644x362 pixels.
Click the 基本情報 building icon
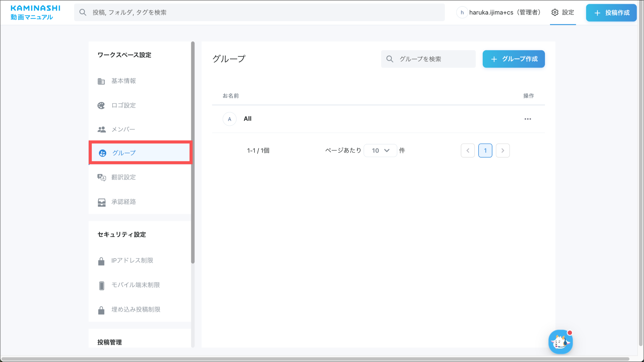(101, 81)
